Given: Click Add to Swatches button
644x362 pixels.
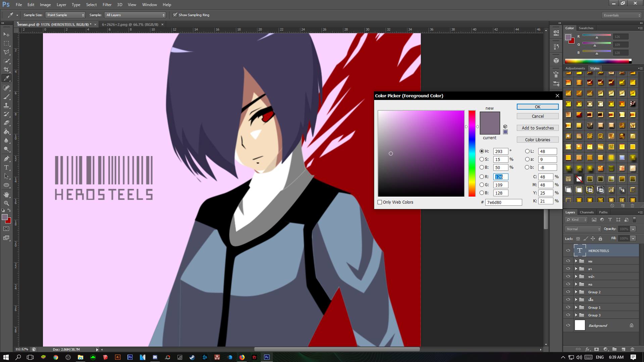Looking at the screenshot, I should pos(538,128).
